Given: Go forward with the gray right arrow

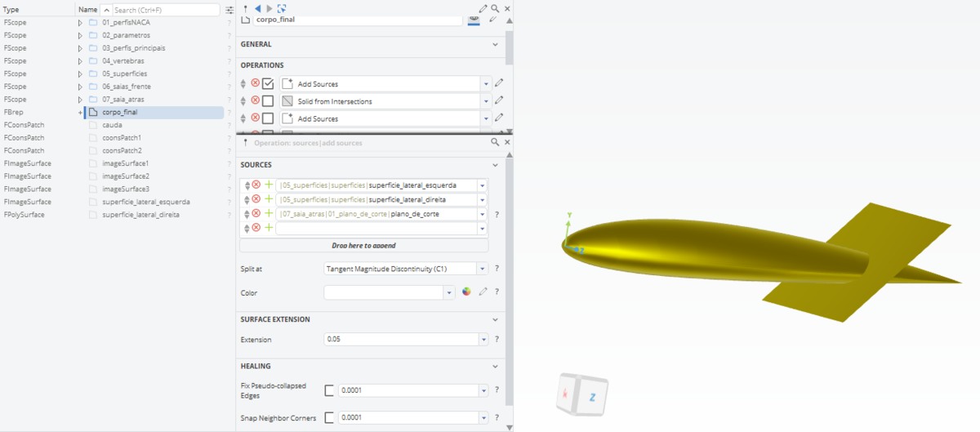Looking at the screenshot, I should click(269, 8).
